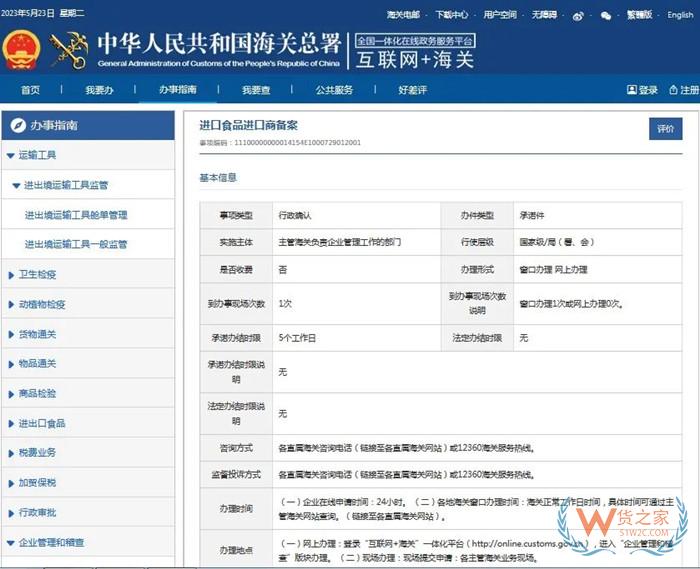Click the 5个工作日 table value

click(297, 338)
